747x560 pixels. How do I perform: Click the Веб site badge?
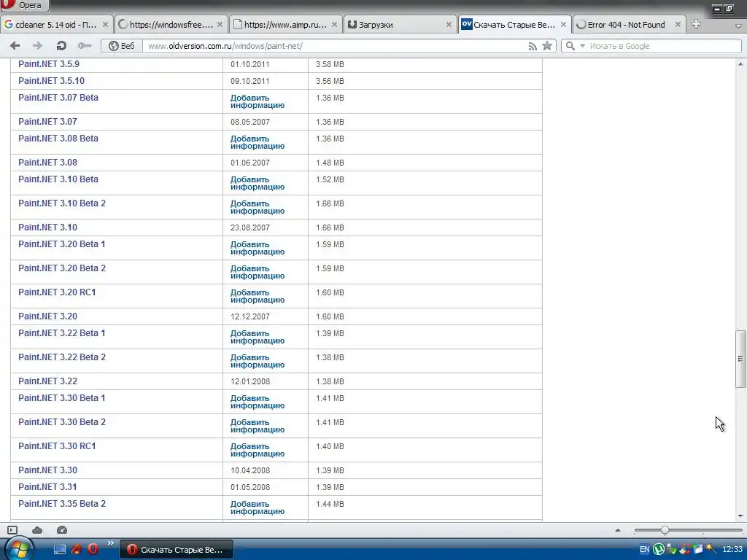(x=122, y=46)
